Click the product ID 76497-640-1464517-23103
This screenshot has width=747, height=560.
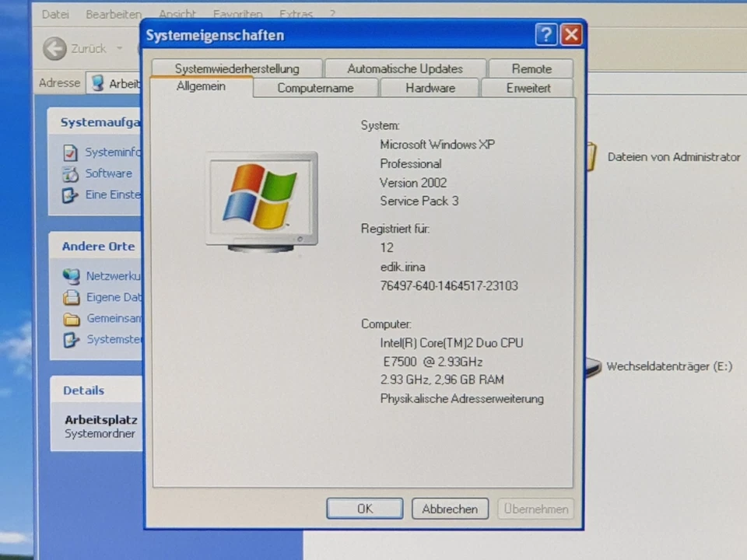tap(449, 285)
